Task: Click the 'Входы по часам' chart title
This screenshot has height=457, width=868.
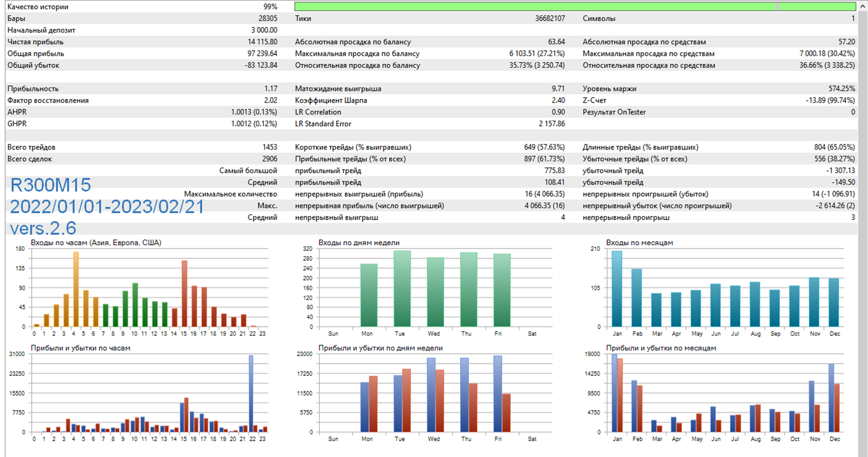Action: (96, 243)
